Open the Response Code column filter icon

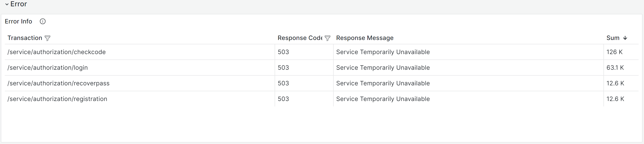click(328, 38)
